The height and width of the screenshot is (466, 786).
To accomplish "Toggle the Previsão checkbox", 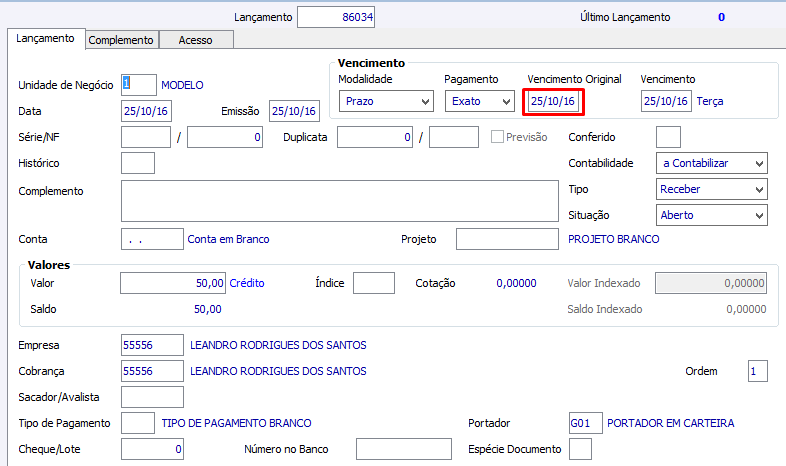I will click(497, 137).
